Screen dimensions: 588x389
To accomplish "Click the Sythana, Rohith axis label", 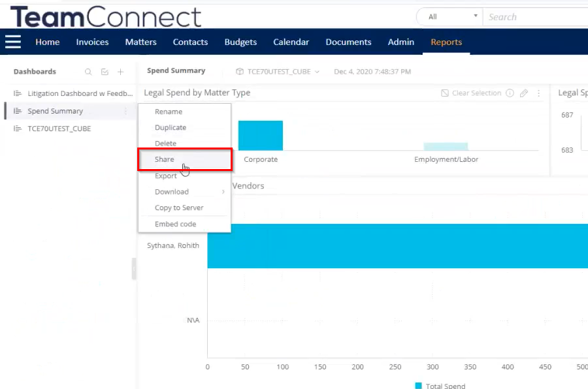I will click(173, 245).
